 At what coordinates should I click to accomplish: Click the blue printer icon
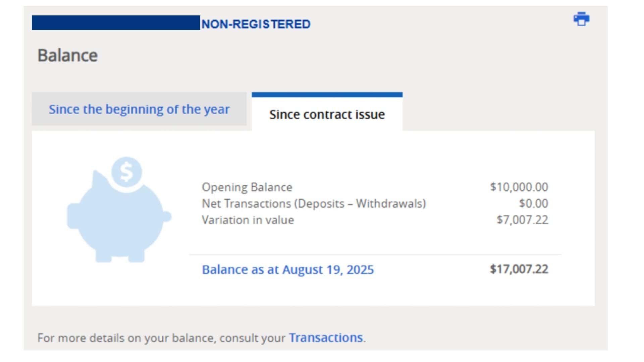[581, 19]
